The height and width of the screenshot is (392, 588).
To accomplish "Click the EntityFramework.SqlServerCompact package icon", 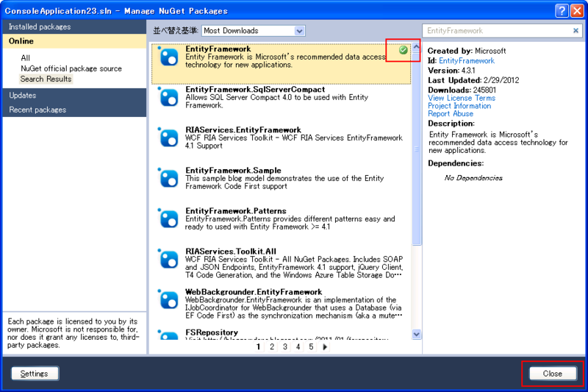I will [168, 98].
